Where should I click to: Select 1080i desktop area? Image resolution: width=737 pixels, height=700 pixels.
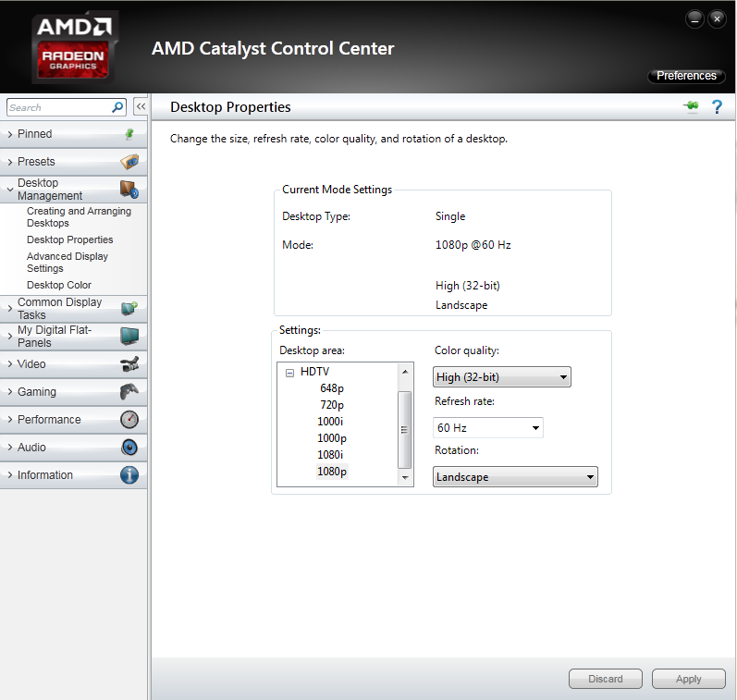point(330,455)
